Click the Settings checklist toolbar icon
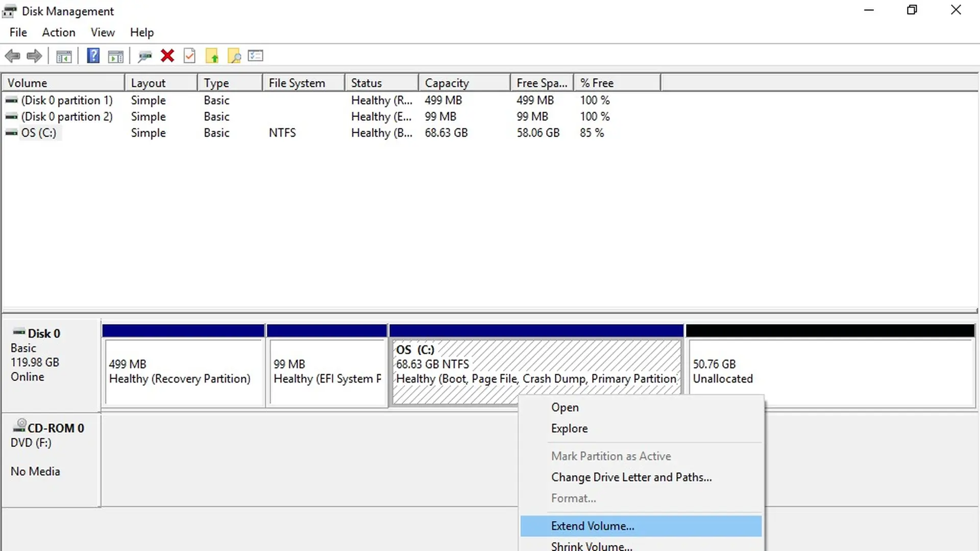The height and width of the screenshot is (551, 980). point(255,56)
